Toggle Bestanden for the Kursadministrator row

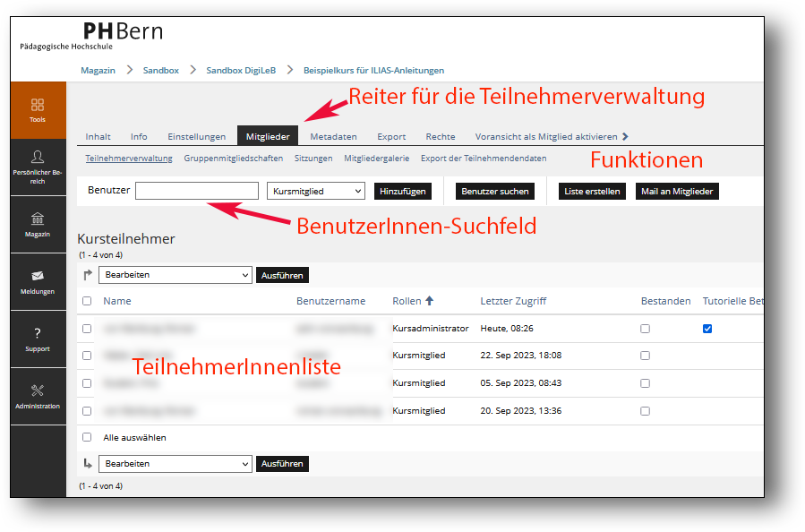646,329
